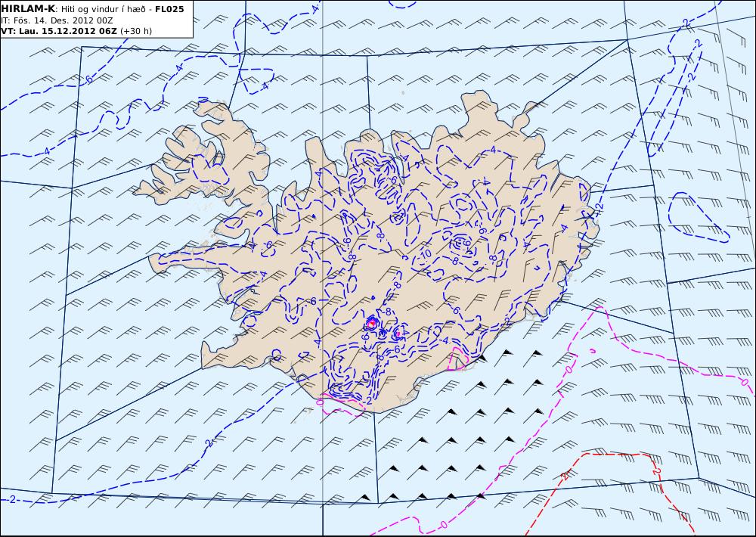Click the HIRLAM-K model title text
756x537 pixels.
tap(28, 9)
